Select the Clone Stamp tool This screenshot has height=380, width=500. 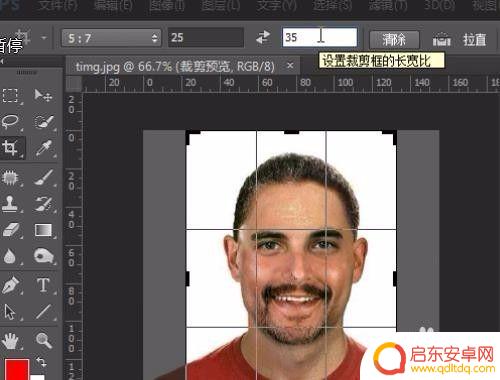(10, 203)
